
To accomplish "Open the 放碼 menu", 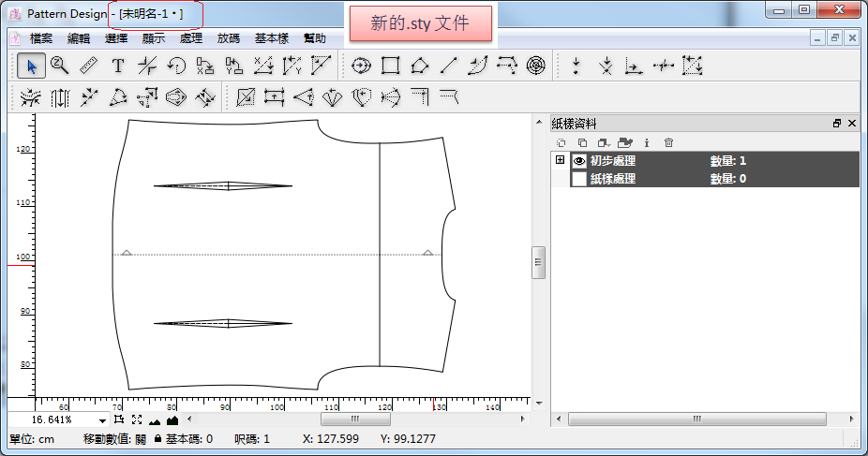I will (228, 38).
